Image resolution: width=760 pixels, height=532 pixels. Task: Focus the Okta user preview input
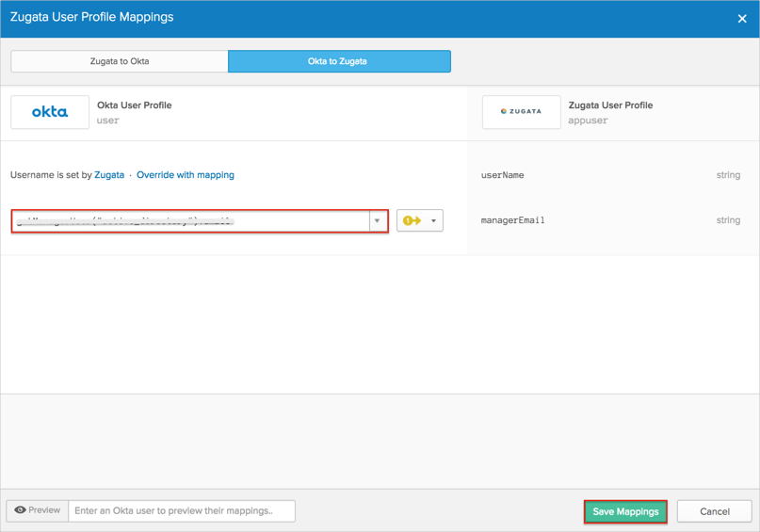(x=181, y=511)
